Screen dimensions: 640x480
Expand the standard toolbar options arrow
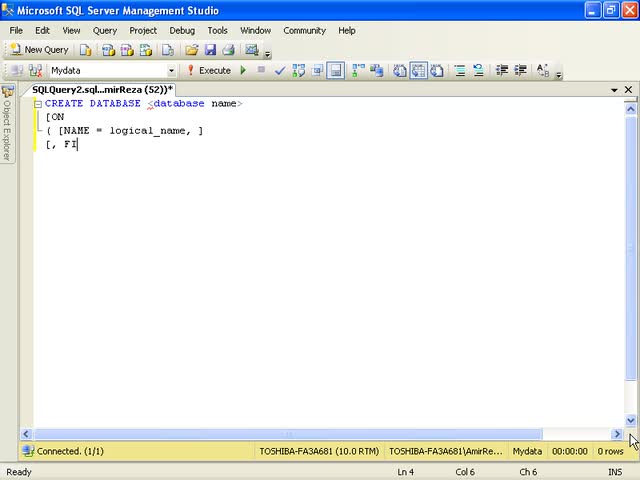point(268,53)
